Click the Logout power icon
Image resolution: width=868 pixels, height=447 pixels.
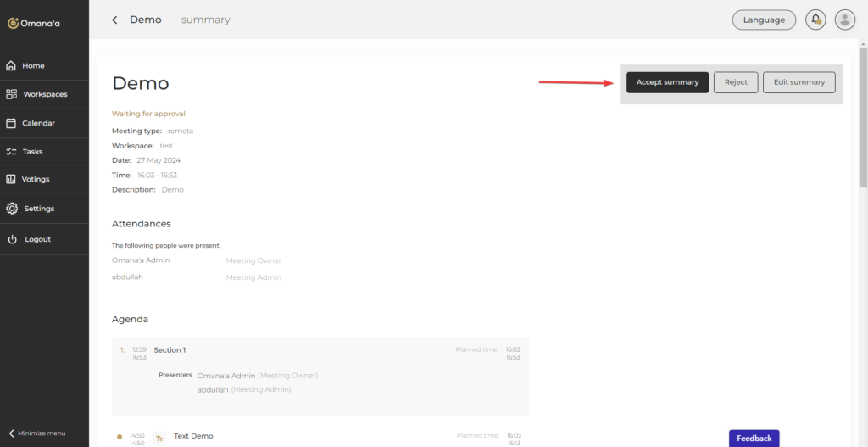tap(12, 239)
